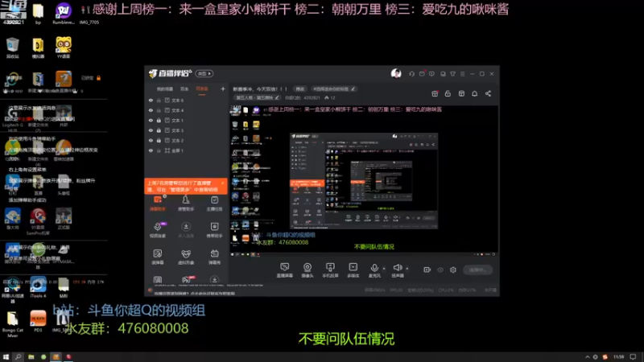Open the gift box icon with a red dot
This screenshot has width=644, height=362.
tap(435, 93)
